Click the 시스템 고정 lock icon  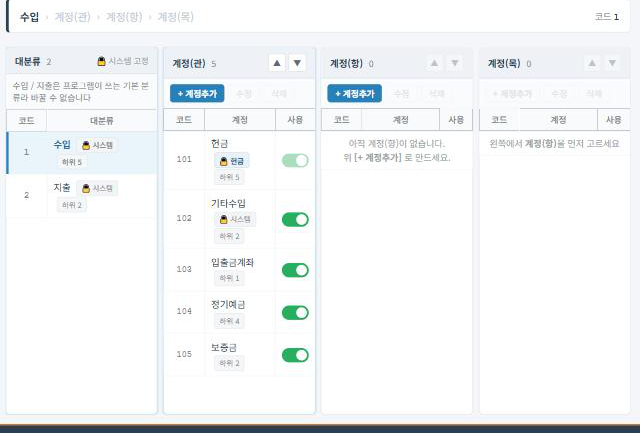(x=101, y=61)
